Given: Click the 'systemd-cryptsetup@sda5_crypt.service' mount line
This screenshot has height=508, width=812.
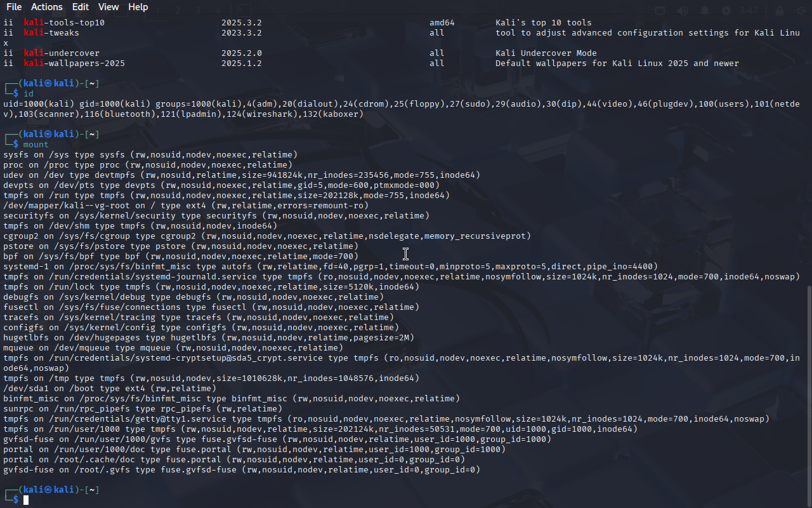Looking at the screenshot, I should (x=402, y=363).
